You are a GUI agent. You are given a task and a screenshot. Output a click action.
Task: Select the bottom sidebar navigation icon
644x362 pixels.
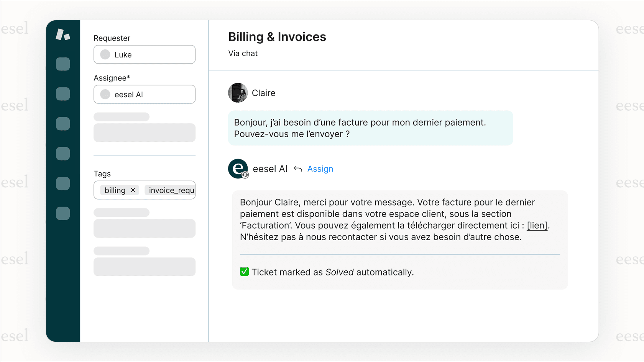point(63,214)
